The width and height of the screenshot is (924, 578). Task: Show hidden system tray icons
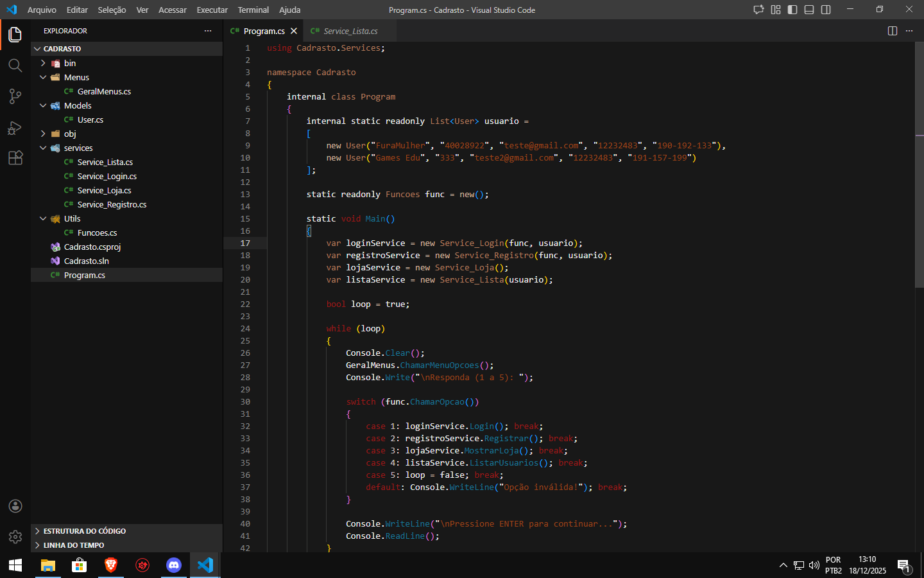tap(783, 565)
